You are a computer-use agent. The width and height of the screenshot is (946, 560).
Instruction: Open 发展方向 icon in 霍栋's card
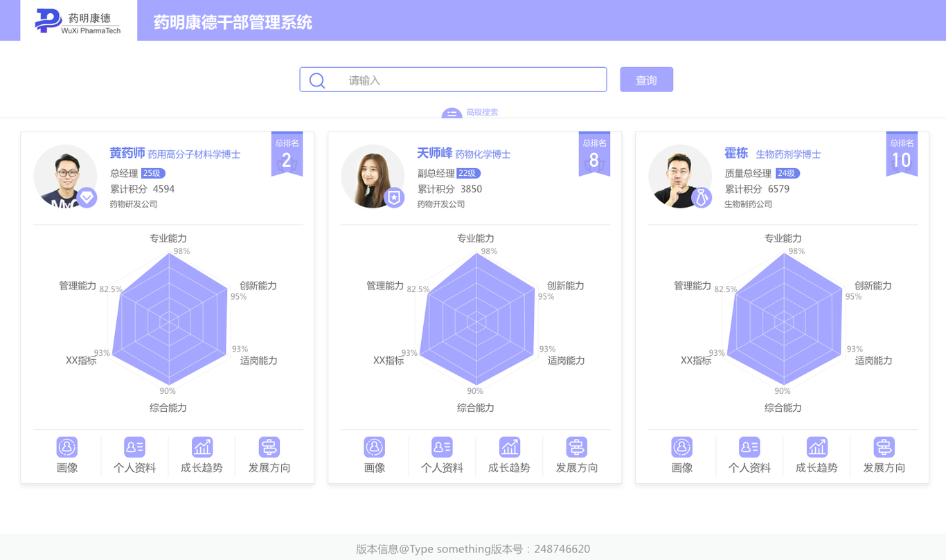pos(884,446)
